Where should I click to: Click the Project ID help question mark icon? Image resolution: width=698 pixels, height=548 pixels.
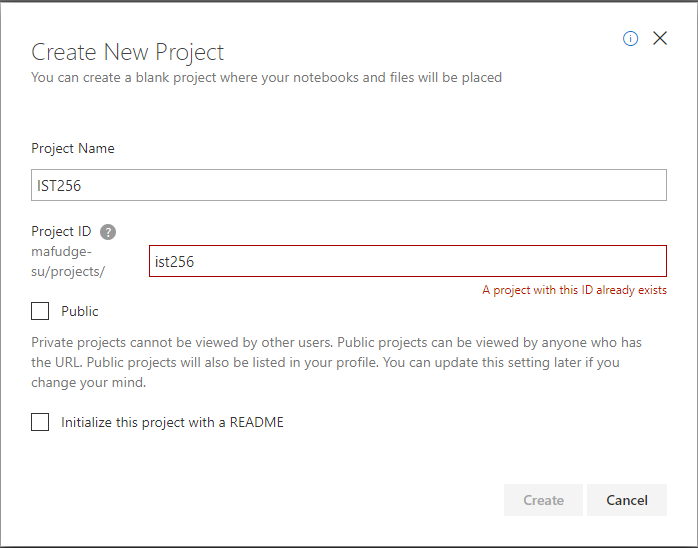[x=108, y=232]
